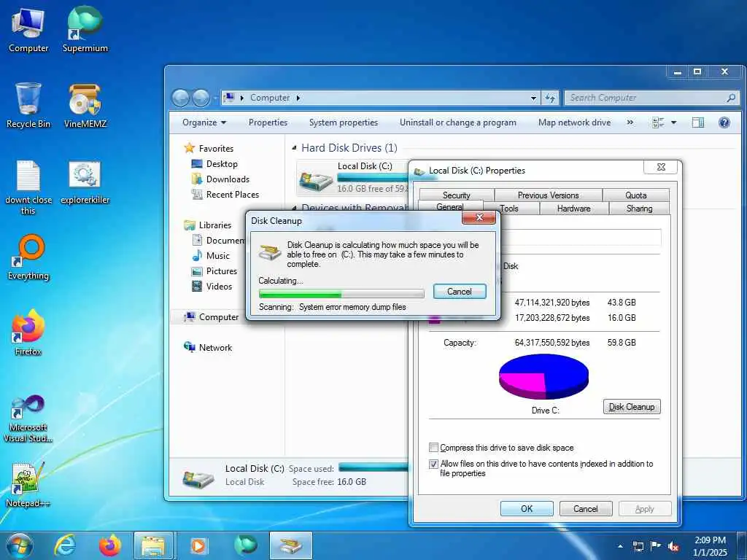Open Explorer Help with question mark icon
This screenshot has width=747, height=560.
(x=724, y=122)
